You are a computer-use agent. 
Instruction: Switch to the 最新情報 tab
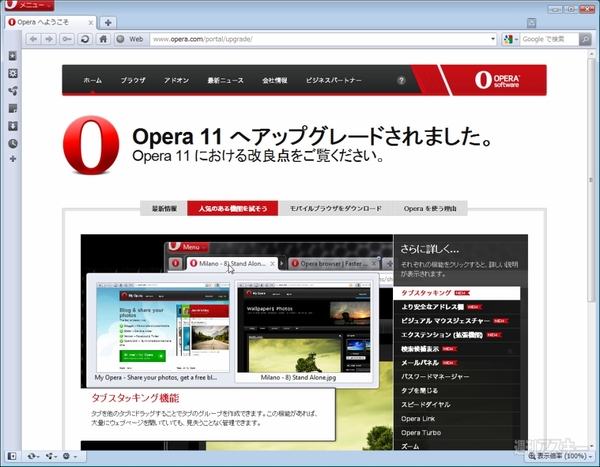click(x=164, y=209)
